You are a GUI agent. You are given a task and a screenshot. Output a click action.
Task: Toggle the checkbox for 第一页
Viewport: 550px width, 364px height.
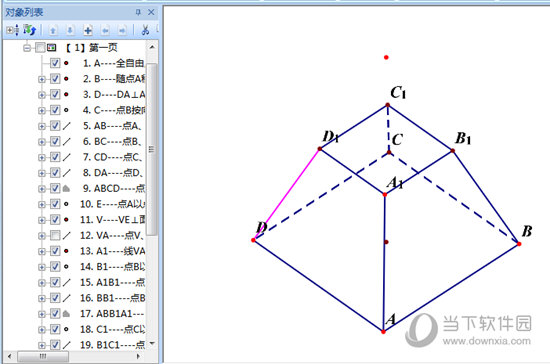(x=40, y=47)
